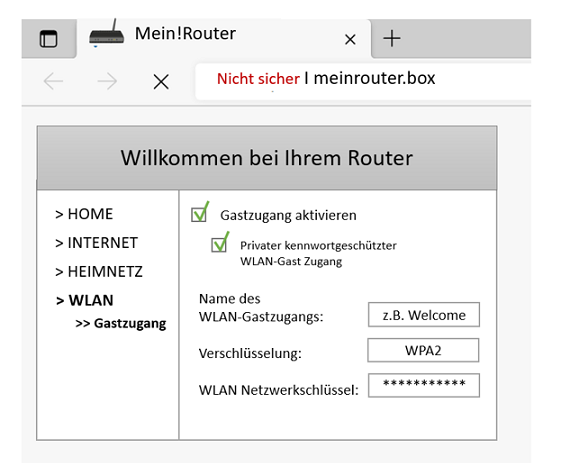Close the Mein!Router tab
This screenshot has height=463, width=566.
350,39
